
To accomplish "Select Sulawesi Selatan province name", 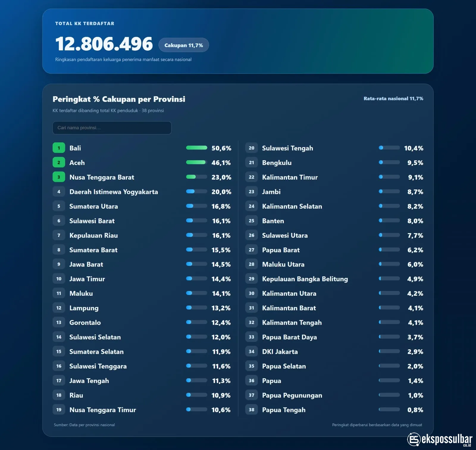I will pyautogui.click(x=95, y=337).
